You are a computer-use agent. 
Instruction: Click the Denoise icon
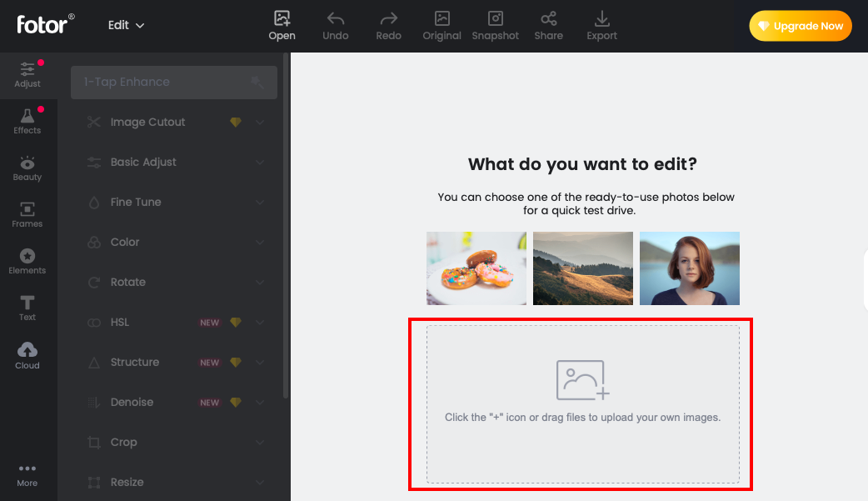click(94, 403)
